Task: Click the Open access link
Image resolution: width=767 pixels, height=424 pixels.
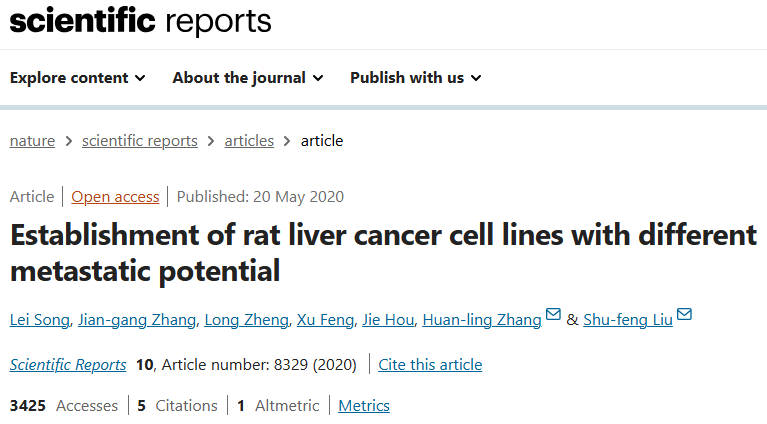Action: pyautogui.click(x=115, y=197)
